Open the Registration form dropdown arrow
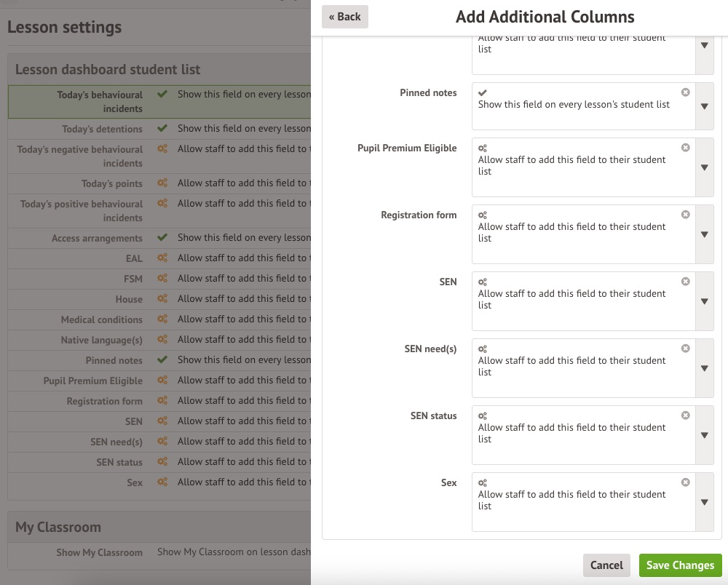728x585 pixels. tap(704, 234)
